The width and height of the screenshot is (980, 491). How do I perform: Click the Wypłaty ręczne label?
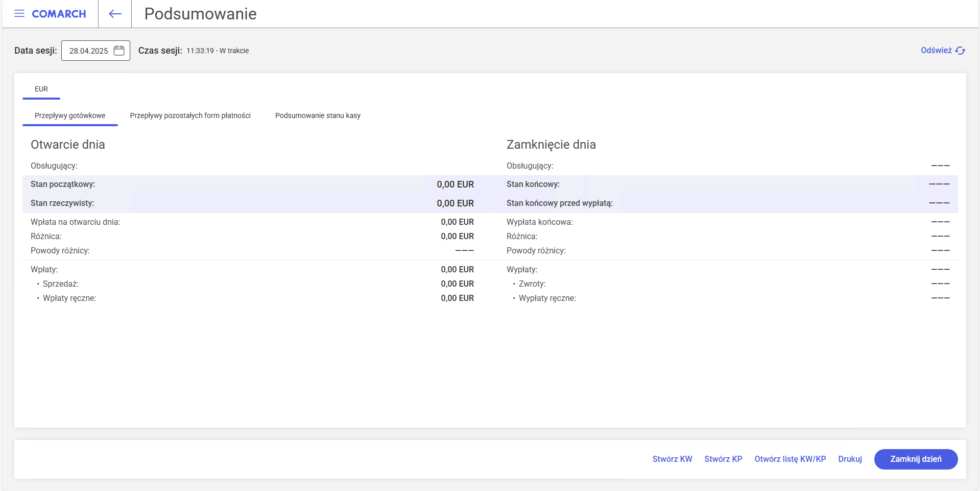tap(547, 298)
